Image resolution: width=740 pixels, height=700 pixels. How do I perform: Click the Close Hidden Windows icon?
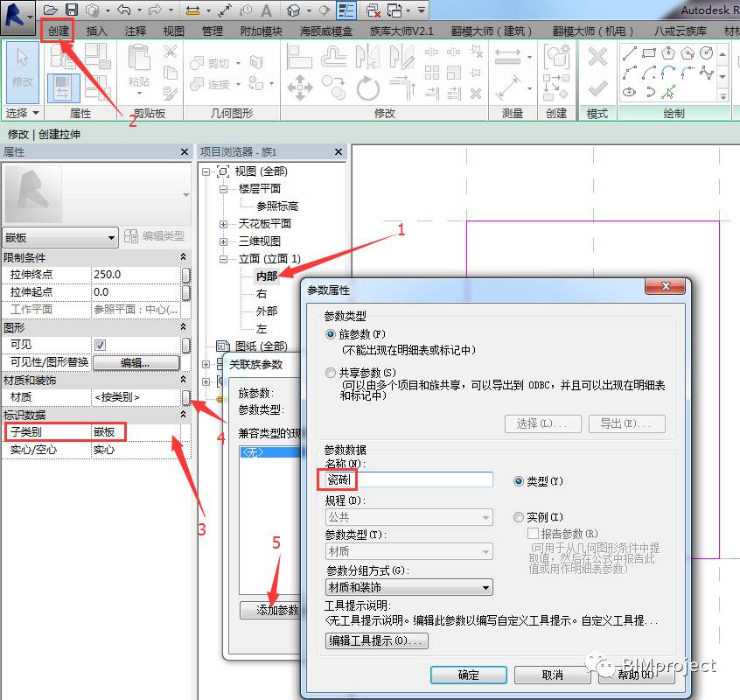click(373, 10)
